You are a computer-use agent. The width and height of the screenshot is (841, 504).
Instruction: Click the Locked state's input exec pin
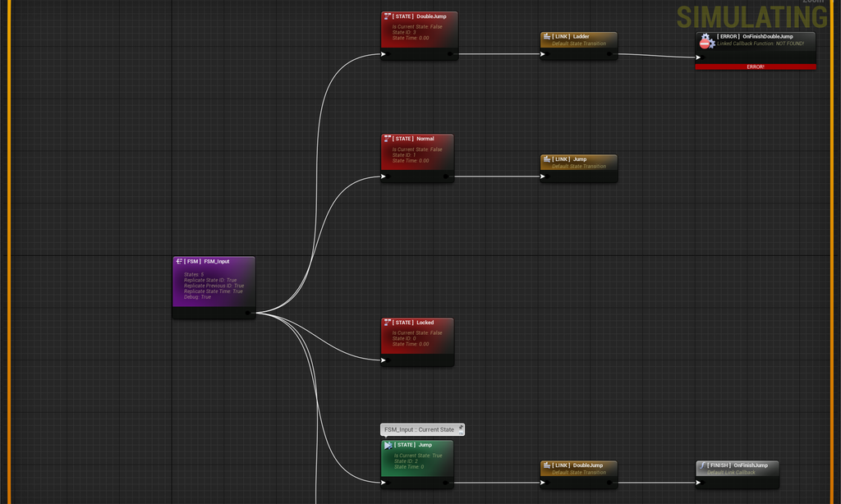click(x=384, y=360)
